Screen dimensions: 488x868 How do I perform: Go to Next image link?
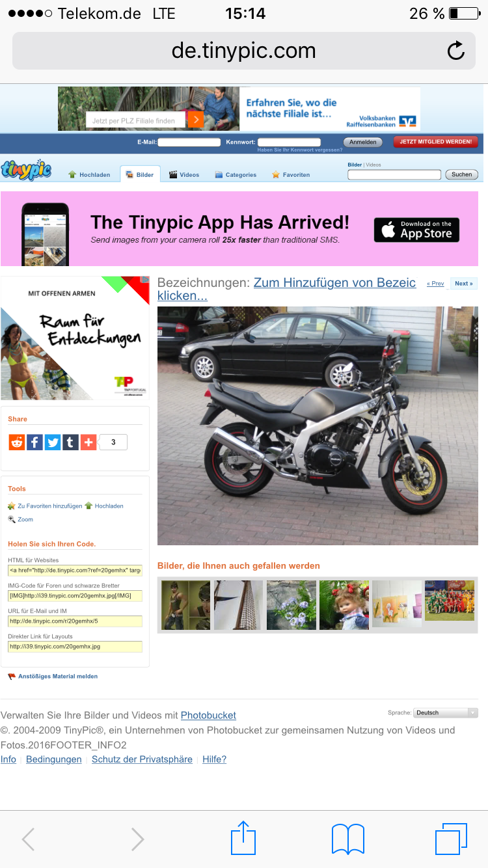tap(463, 283)
